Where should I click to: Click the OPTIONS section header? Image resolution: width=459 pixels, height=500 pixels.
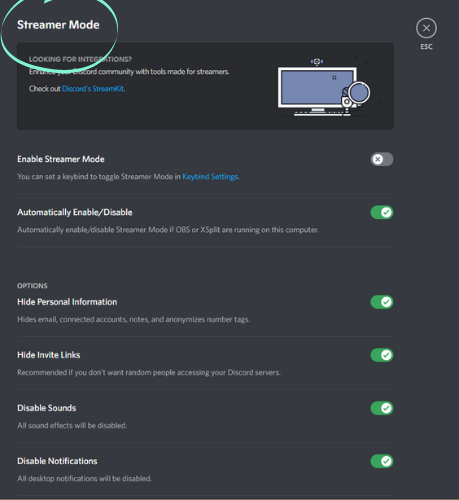pyautogui.click(x=32, y=286)
